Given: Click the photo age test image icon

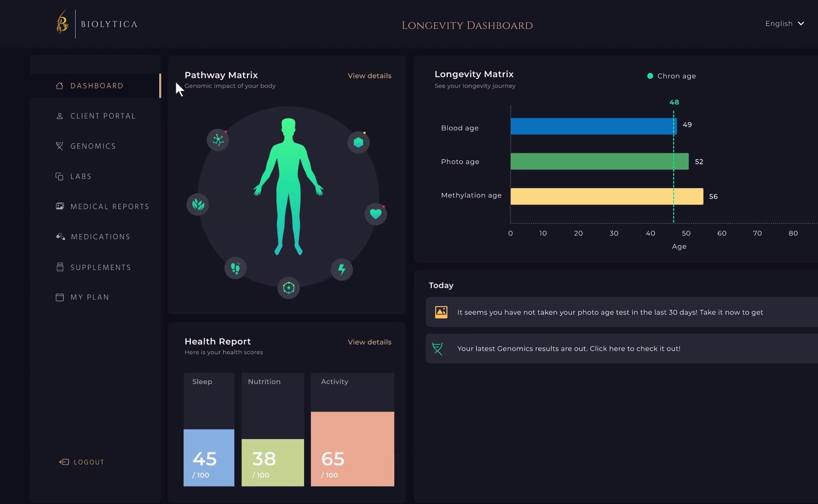Looking at the screenshot, I should point(441,312).
